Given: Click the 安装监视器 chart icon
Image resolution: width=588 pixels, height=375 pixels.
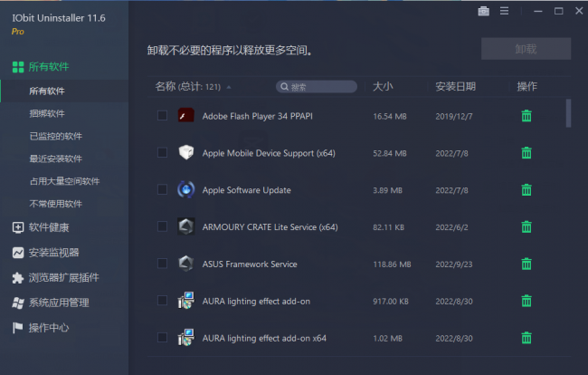Looking at the screenshot, I should (x=18, y=253).
